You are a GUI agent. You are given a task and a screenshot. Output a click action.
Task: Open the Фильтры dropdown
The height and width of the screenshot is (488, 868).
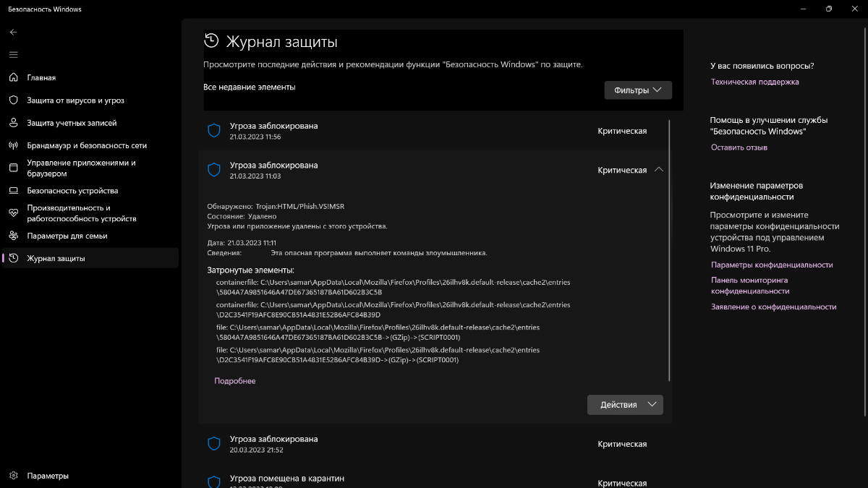(x=638, y=90)
